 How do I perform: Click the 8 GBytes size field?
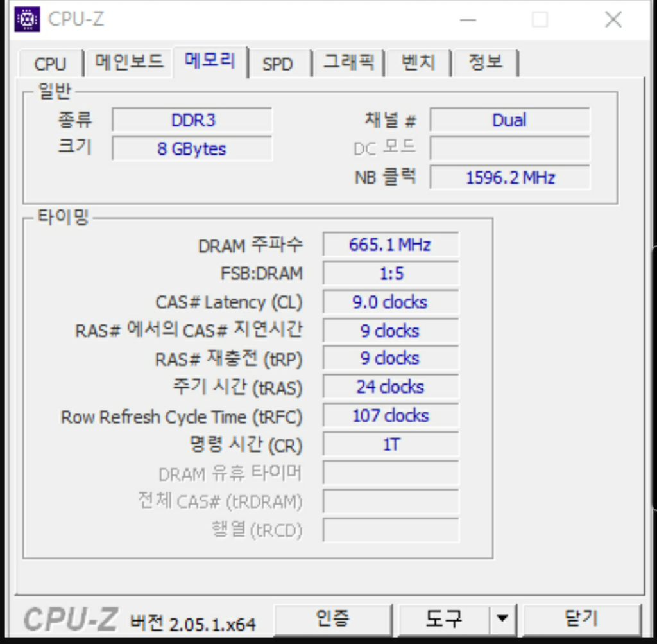click(x=192, y=149)
